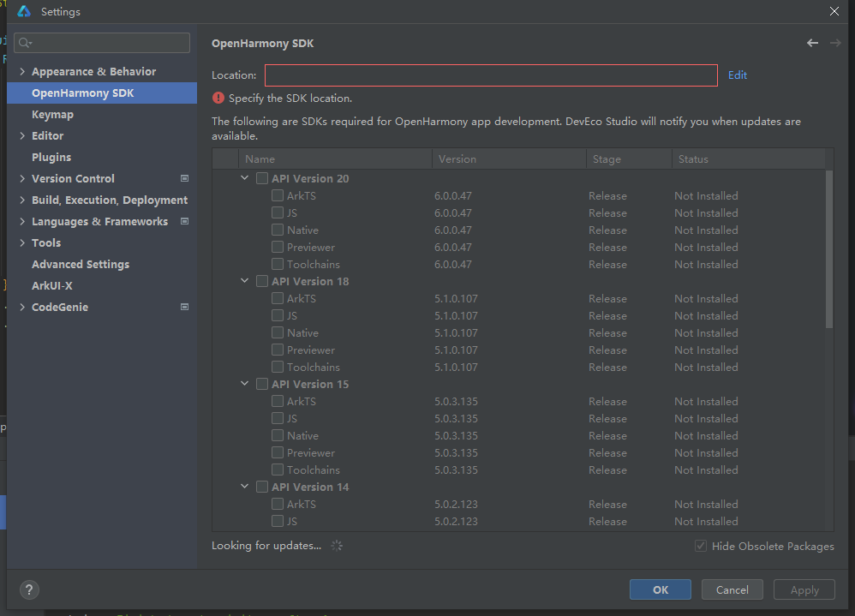Screen dimensions: 855x616
Task: Open the Tools settings category
Action: coord(45,242)
